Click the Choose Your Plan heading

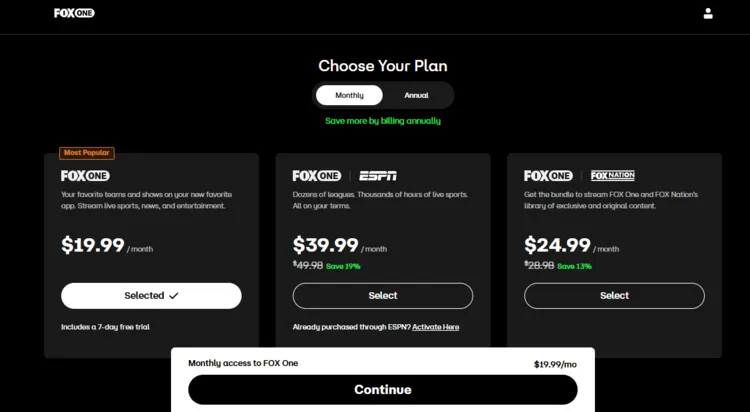pyautogui.click(x=382, y=66)
